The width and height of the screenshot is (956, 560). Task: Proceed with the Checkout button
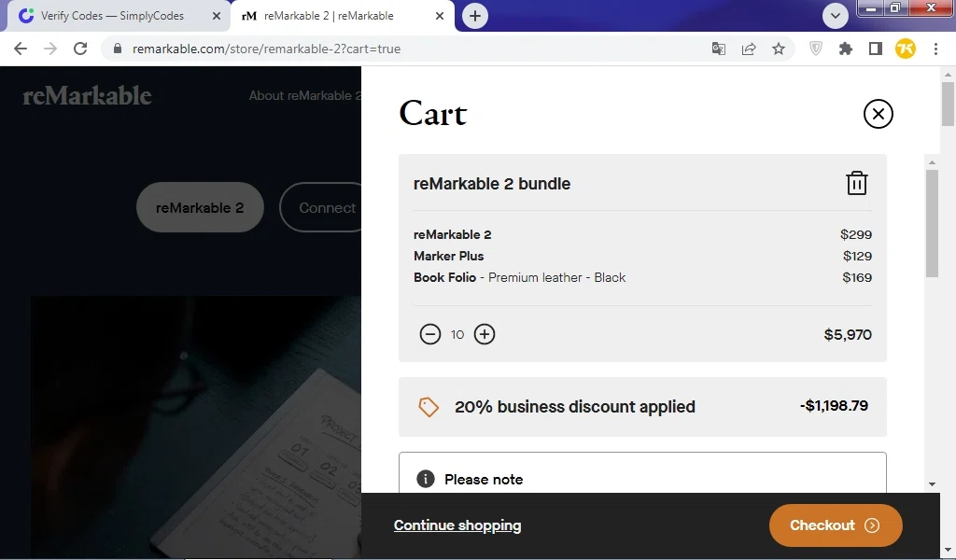coord(836,525)
